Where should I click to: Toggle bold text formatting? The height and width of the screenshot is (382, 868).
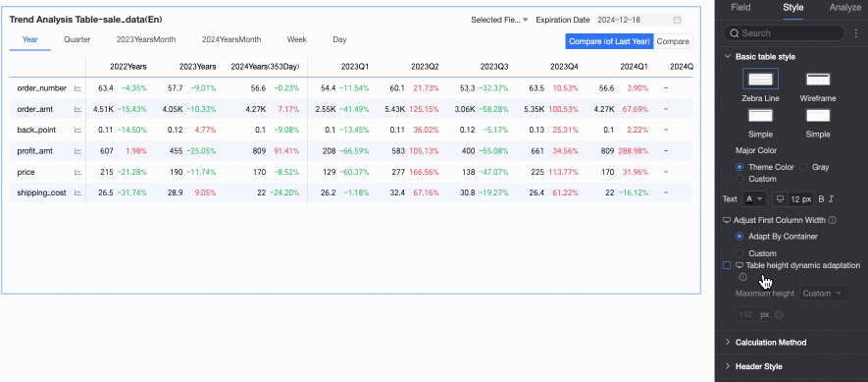821,199
